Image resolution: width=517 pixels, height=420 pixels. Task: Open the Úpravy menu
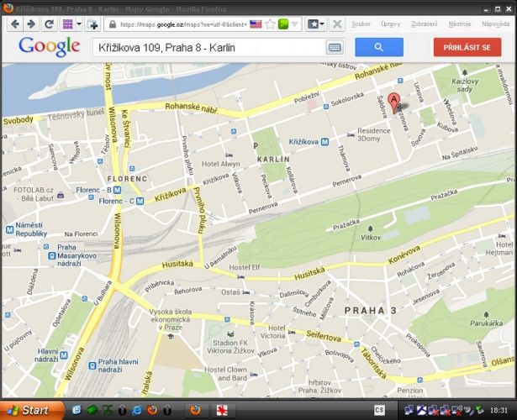[391, 24]
